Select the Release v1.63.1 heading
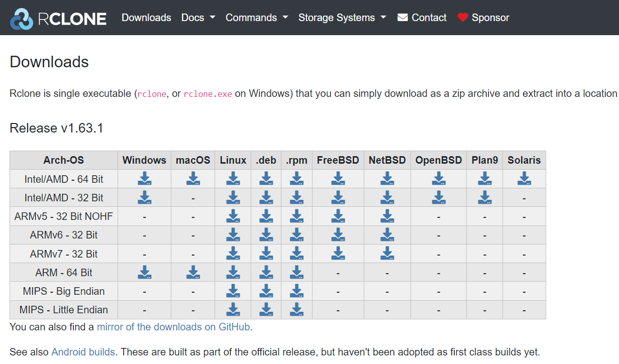This screenshot has height=364, width=619. 56,128
